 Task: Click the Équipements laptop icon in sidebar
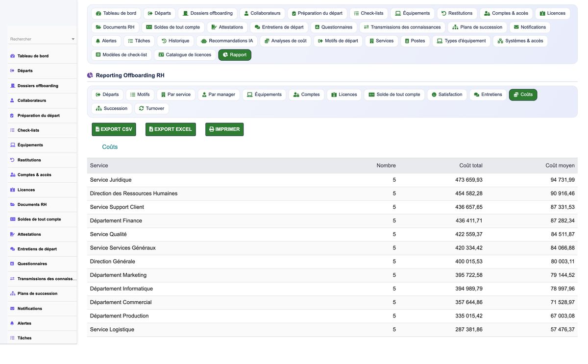(13, 145)
